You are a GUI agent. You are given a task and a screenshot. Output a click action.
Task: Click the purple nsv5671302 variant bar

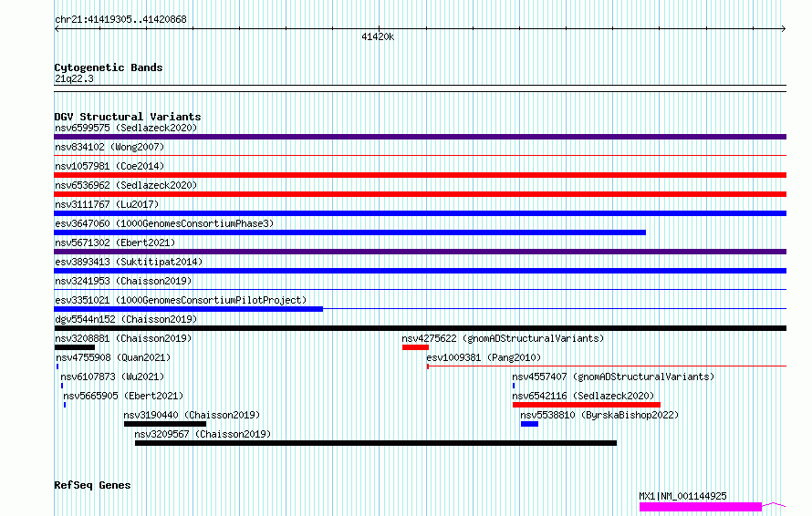click(420, 252)
